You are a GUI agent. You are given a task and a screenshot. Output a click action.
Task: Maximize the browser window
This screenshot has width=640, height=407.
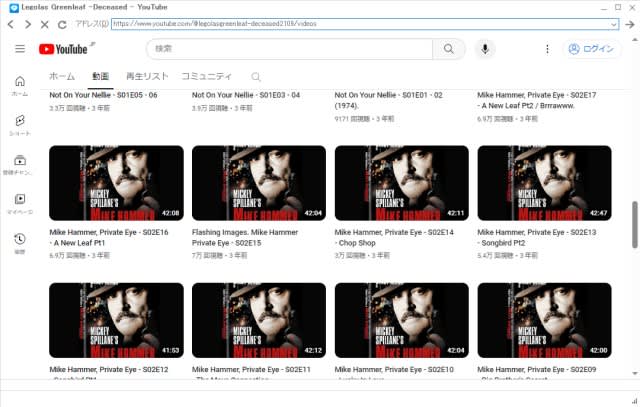coord(618,7)
